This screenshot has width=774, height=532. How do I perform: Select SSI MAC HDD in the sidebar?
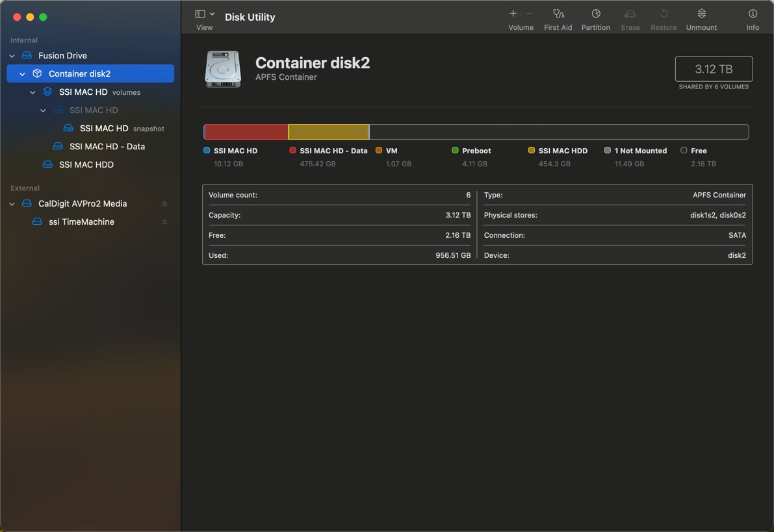point(90,164)
